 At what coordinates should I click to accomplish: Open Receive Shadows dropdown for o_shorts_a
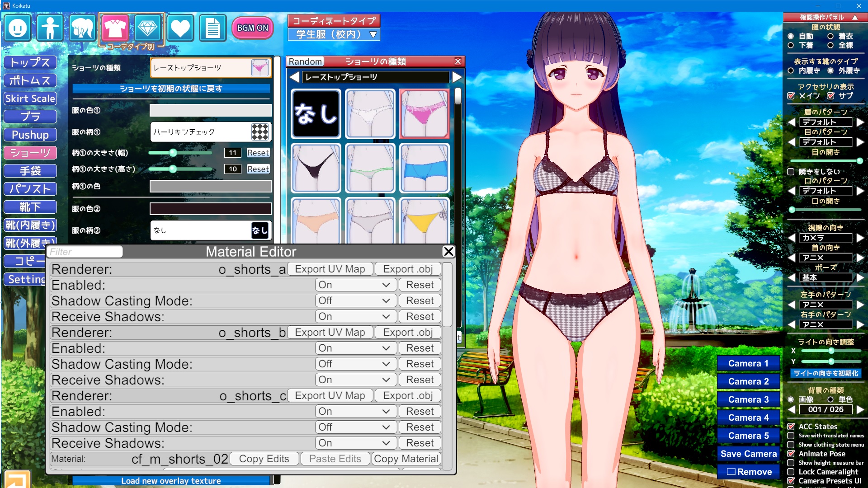coord(356,317)
